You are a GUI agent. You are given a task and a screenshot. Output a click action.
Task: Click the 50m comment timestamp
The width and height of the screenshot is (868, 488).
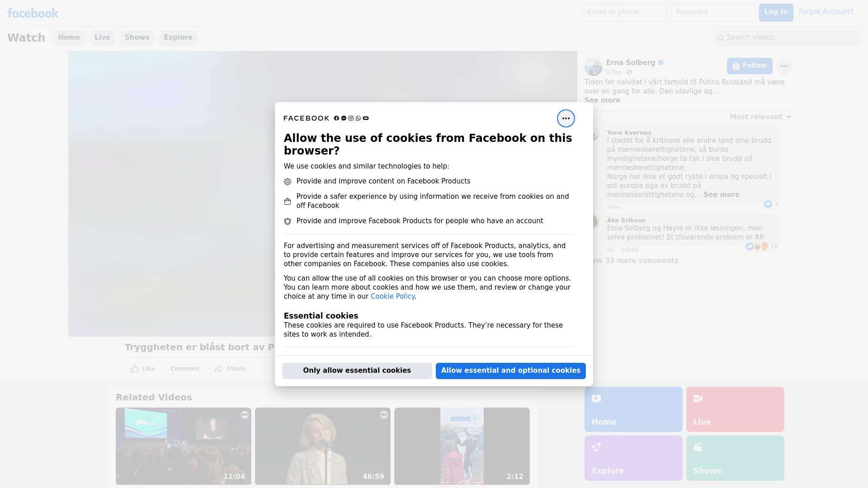(613, 207)
